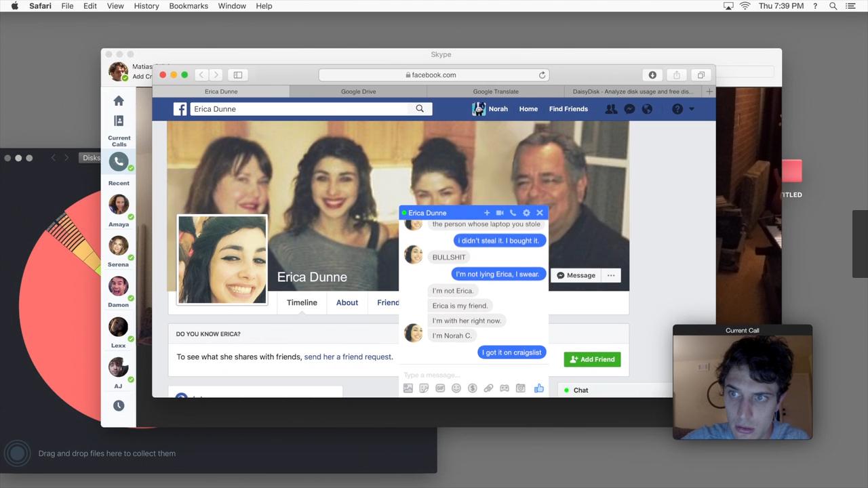Image resolution: width=868 pixels, height=488 pixels.
Task: Open the three-dots menu beside Message
Action: pos(611,275)
